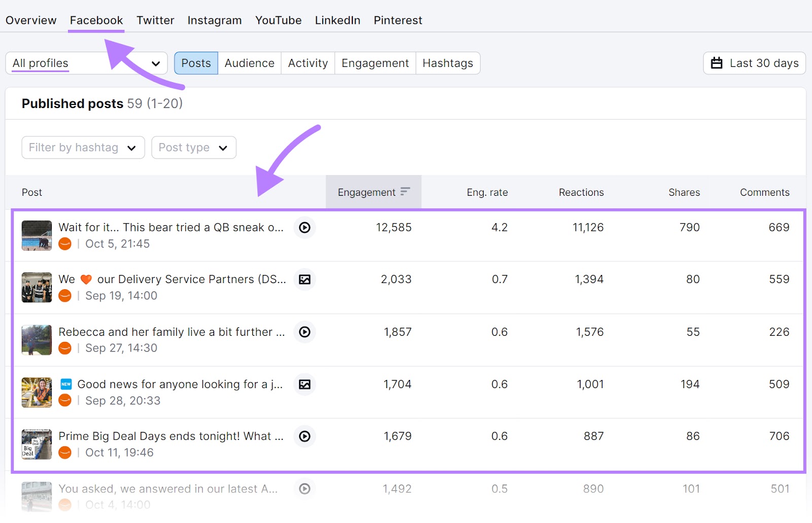
Task: Select the LinkedIn tab
Action: coord(337,20)
